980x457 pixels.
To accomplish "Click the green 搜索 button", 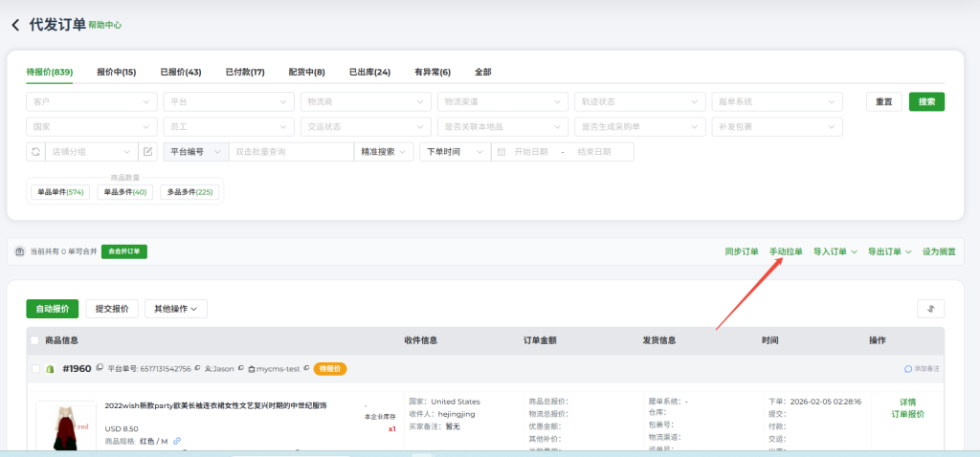I will [926, 101].
